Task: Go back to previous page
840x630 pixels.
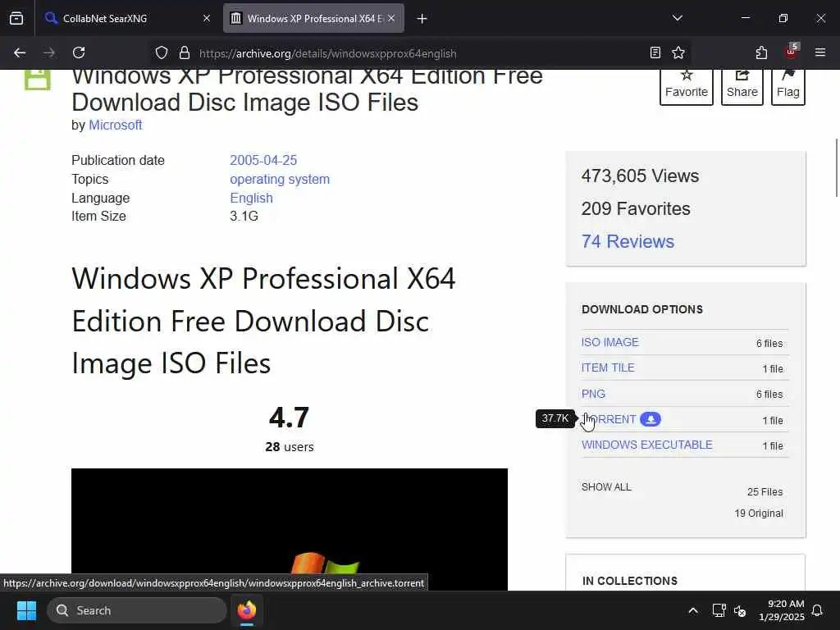Action: tap(20, 53)
